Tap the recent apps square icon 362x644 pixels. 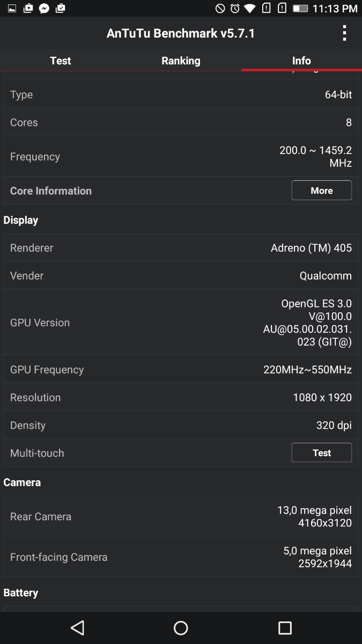pos(285,627)
